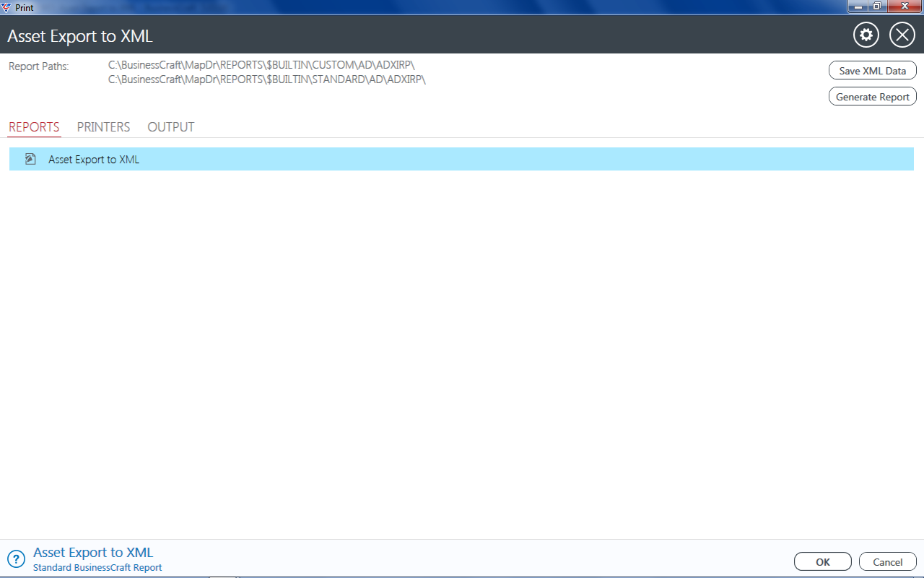This screenshot has height=578, width=924.
Task: Click the report document icon beside Asset Export
Action: pyautogui.click(x=30, y=159)
